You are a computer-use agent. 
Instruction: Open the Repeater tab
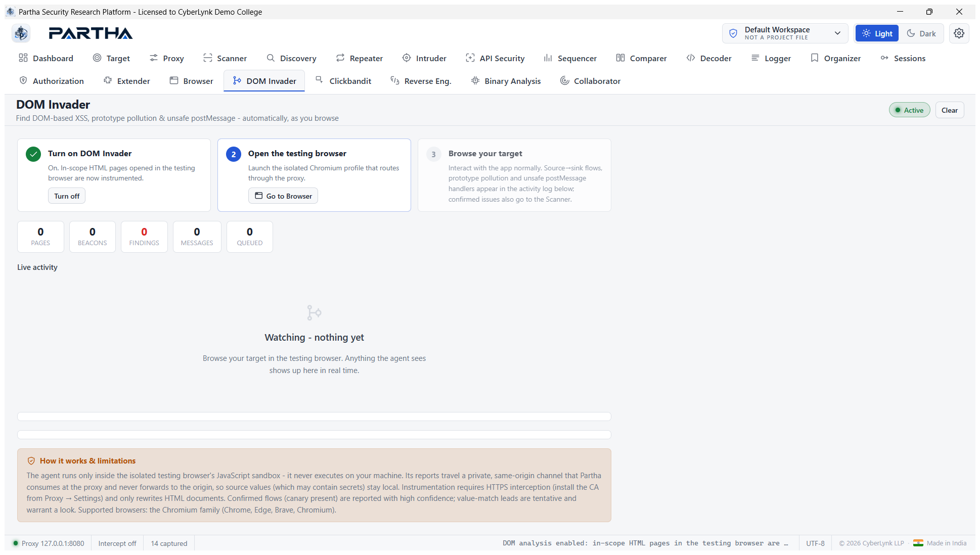pyautogui.click(x=360, y=58)
